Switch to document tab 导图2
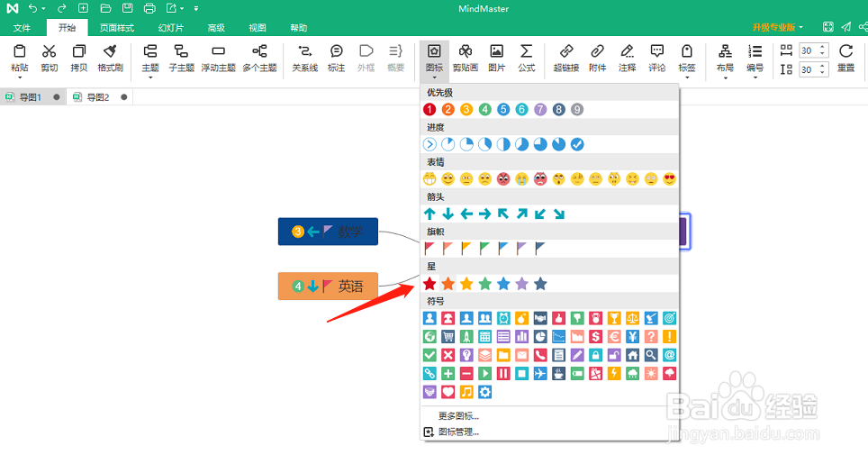Viewport: 868px width, 464px height. tap(98, 97)
